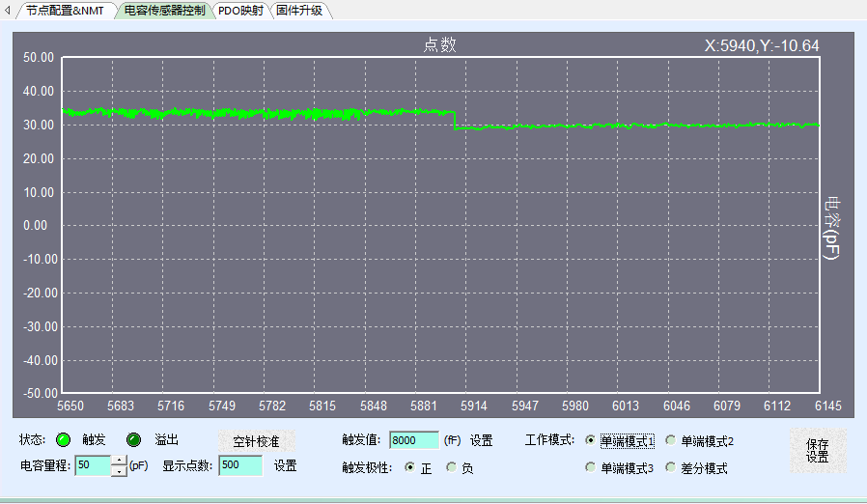Select 单端模式3 working mode

(x=591, y=468)
